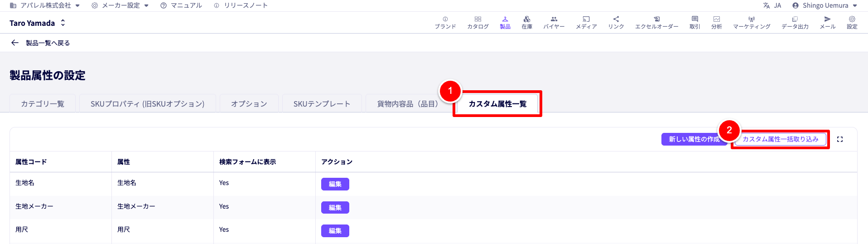Go to 在庫 inventory icon
868x244 pixels.
(x=526, y=23)
